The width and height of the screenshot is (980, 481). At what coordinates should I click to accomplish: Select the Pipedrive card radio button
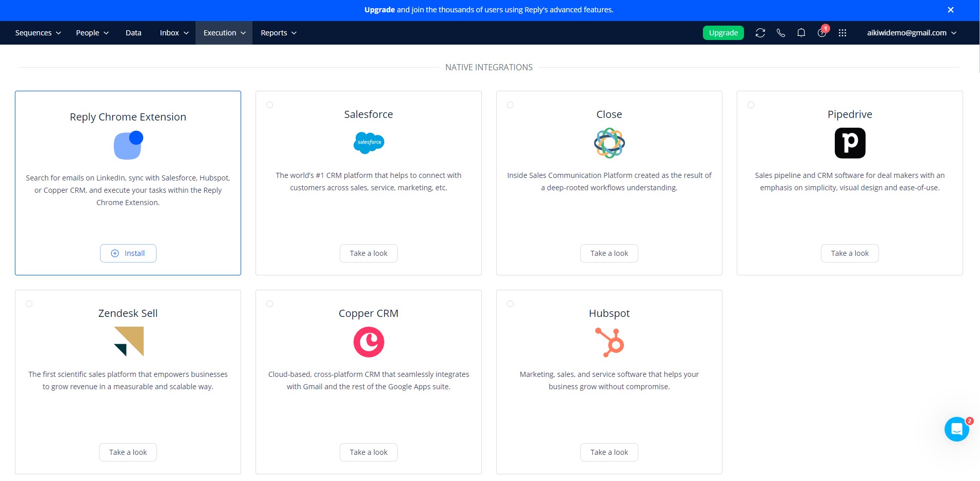751,105
